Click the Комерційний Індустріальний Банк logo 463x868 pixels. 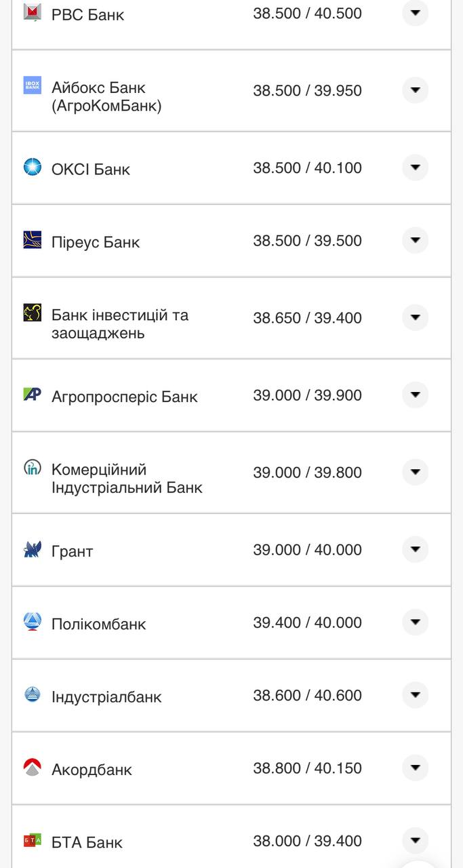[31, 468]
